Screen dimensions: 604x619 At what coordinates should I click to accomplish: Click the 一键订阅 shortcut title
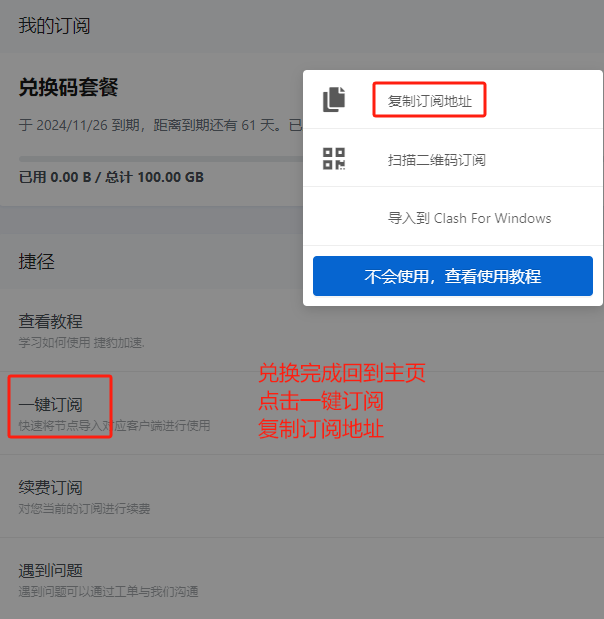tap(51, 404)
